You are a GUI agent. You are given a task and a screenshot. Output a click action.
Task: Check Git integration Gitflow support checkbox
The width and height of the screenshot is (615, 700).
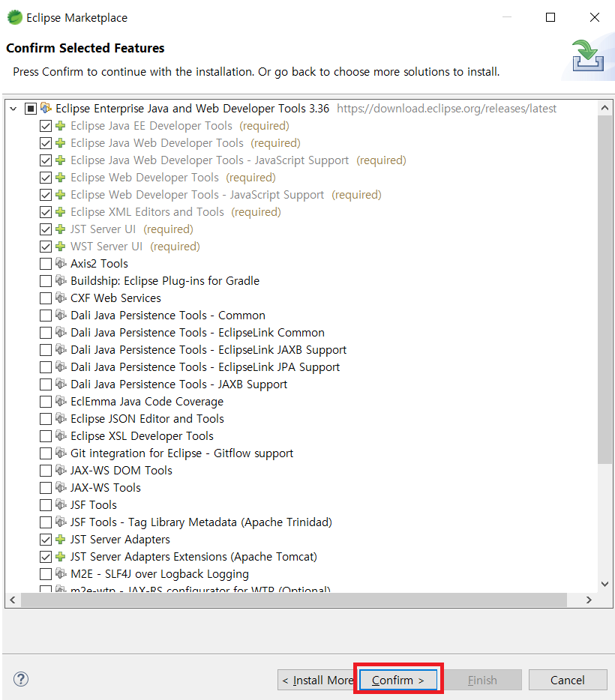[x=46, y=453]
